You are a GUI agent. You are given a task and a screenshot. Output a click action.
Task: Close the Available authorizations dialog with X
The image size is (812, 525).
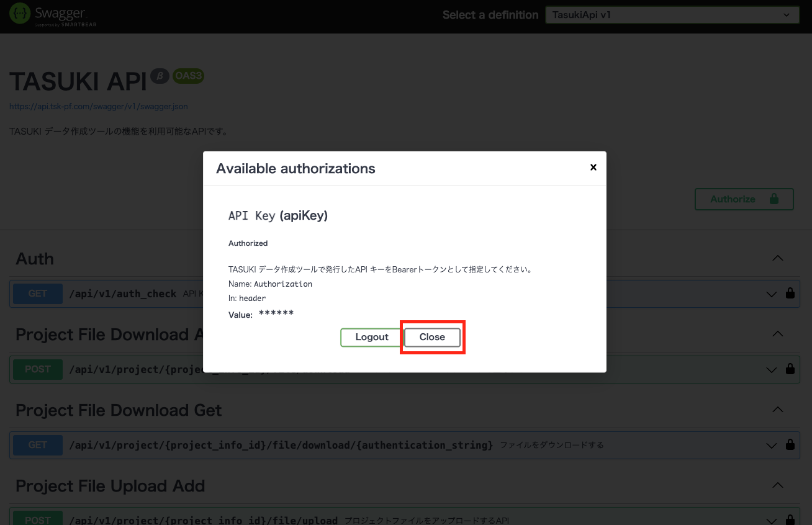tap(593, 167)
